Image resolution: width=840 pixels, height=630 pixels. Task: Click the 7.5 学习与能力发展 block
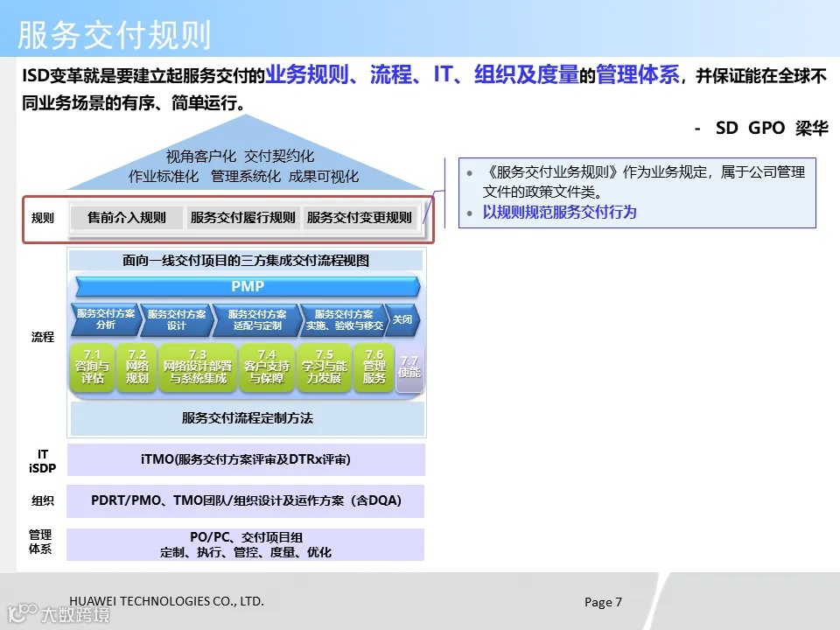324,367
